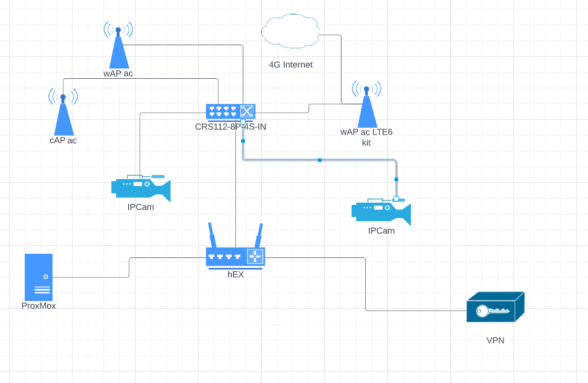Click the connector endpoint handle at the switch
This screenshot has width=588, height=383.
(x=243, y=122)
